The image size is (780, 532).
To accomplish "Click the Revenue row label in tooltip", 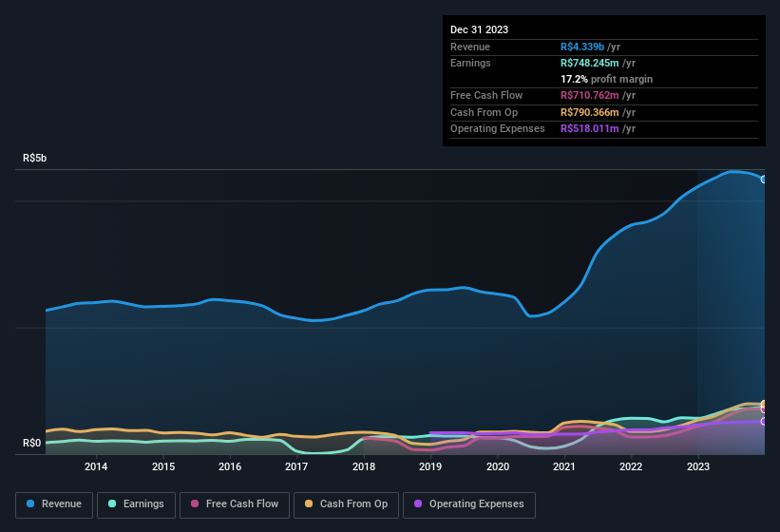I will coord(470,47).
